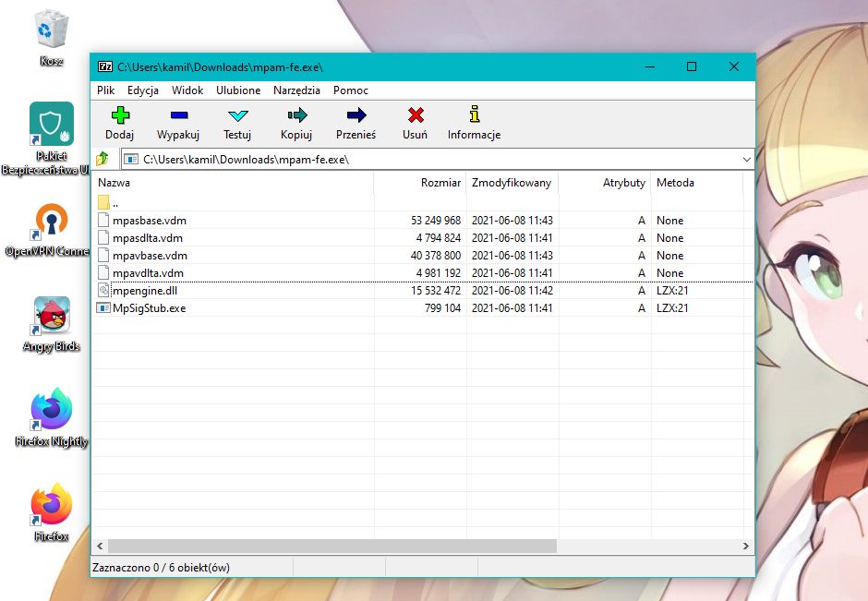This screenshot has height=601, width=868.
Task: Run the Testuj archive check
Action: [x=237, y=116]
